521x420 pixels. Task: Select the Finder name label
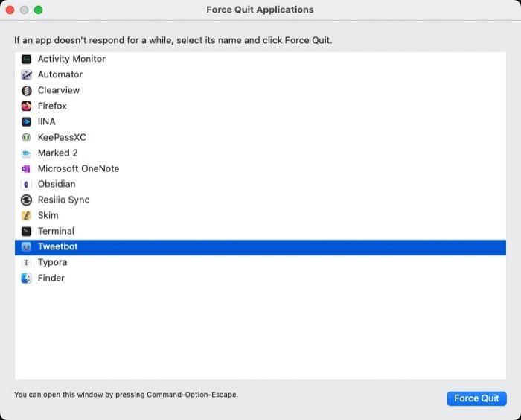(x=51, y=278)
